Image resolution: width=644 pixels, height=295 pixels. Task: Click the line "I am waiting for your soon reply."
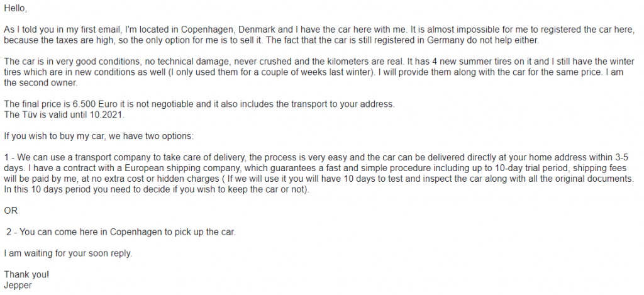point(68,254)
